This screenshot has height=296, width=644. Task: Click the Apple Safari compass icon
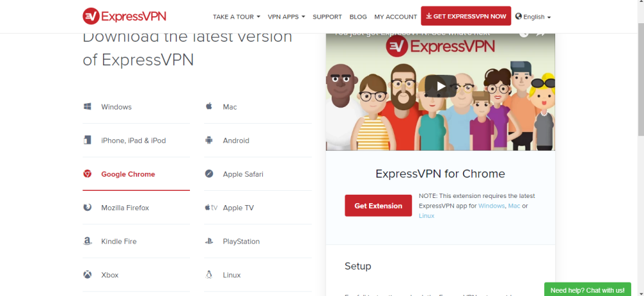pyautogui.click(x=209, y=174)
